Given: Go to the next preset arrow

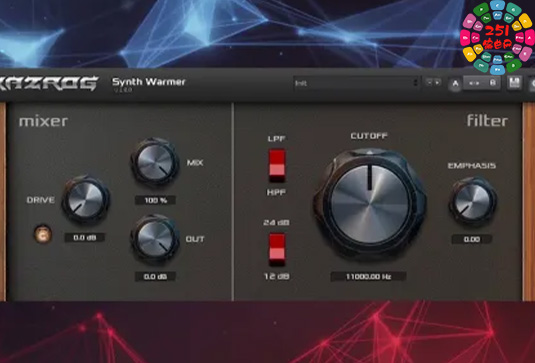Looking at the screenshot, I should tap(437, 82).
